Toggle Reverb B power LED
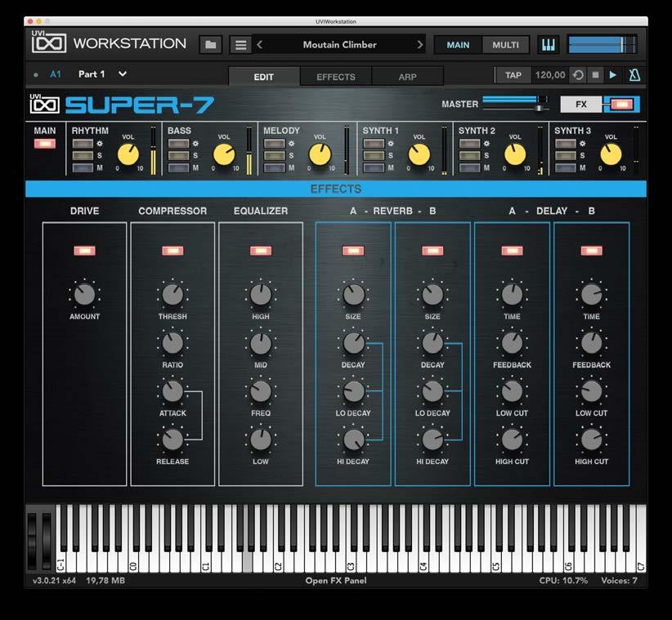 pos(432,251)
